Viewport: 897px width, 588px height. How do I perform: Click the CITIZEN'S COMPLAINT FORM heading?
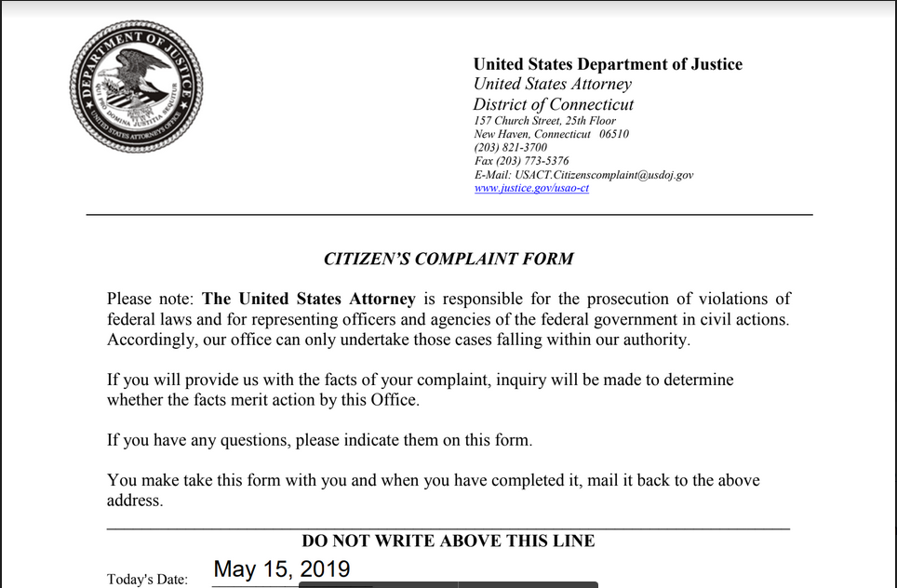(448, 259)
